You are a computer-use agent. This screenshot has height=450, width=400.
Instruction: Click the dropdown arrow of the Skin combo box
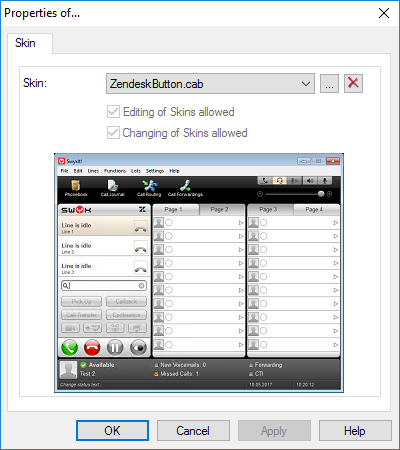click(x=306, y=84)
